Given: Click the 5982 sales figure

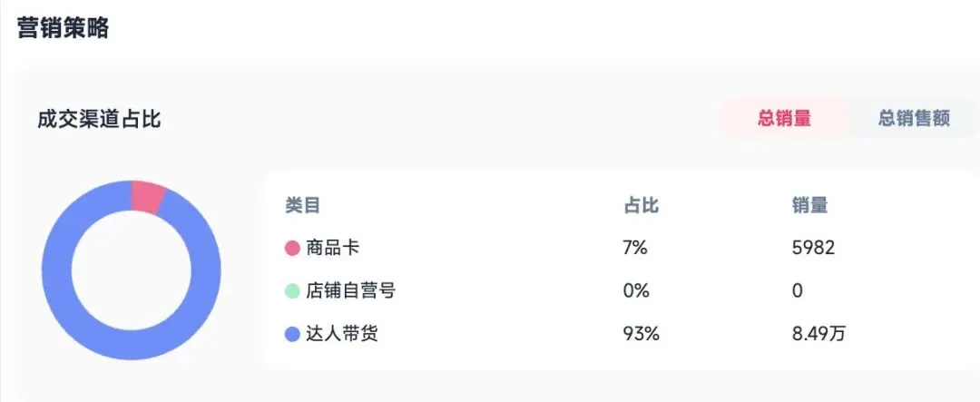Looking at the screenshot, I should [x=813, y=248].
